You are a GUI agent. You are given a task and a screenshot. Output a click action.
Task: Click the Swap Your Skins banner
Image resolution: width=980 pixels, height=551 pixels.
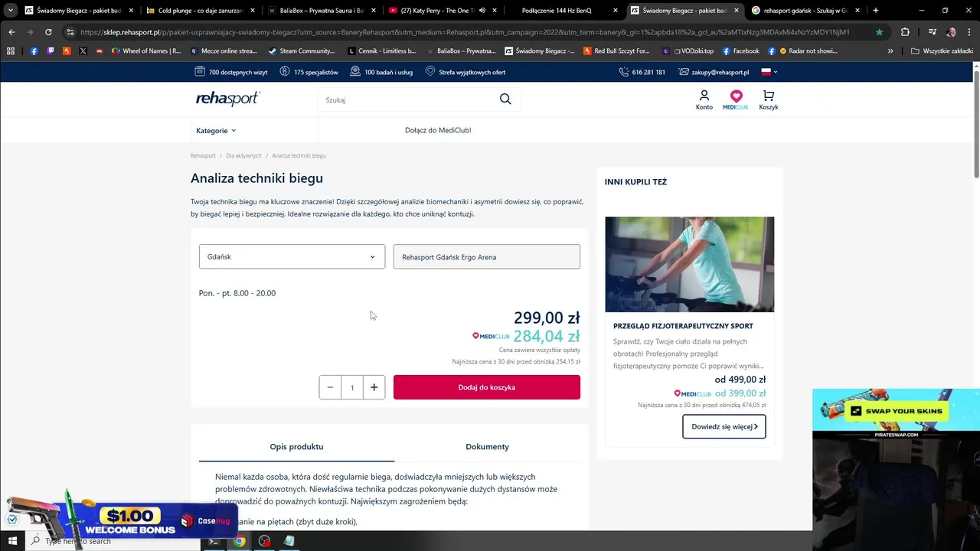coord(896,413)
